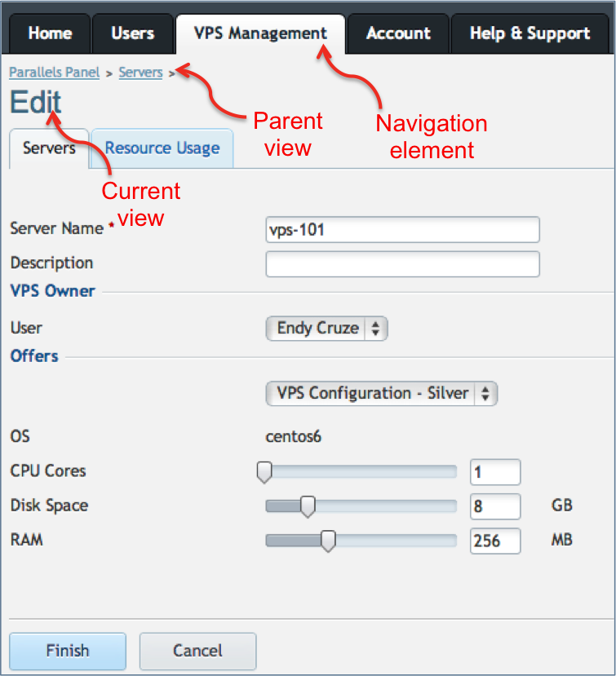Click the Disk Space GB value field
Viewport: 616px width, 676px height.
(x=494, y=506)
